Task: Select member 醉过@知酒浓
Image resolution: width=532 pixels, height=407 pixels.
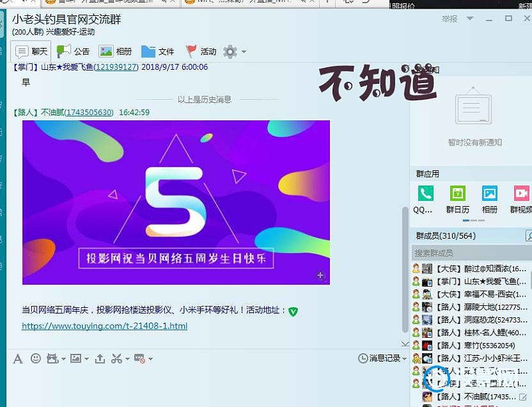Action: pyautogui.click(x=471, y=269)
